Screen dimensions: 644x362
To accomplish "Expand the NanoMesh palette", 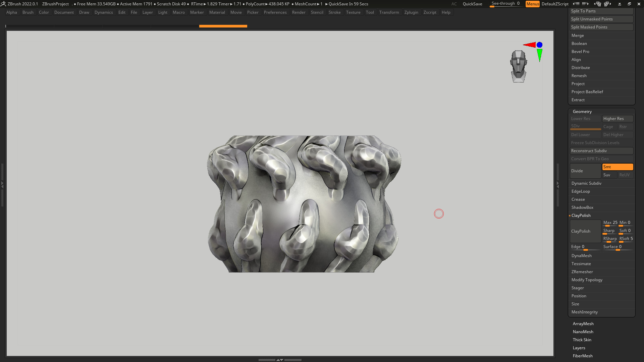I will 583,332.
